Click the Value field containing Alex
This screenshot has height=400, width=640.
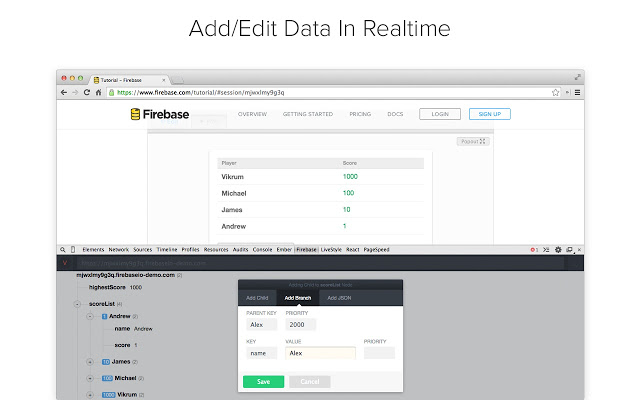click(320, 353)
